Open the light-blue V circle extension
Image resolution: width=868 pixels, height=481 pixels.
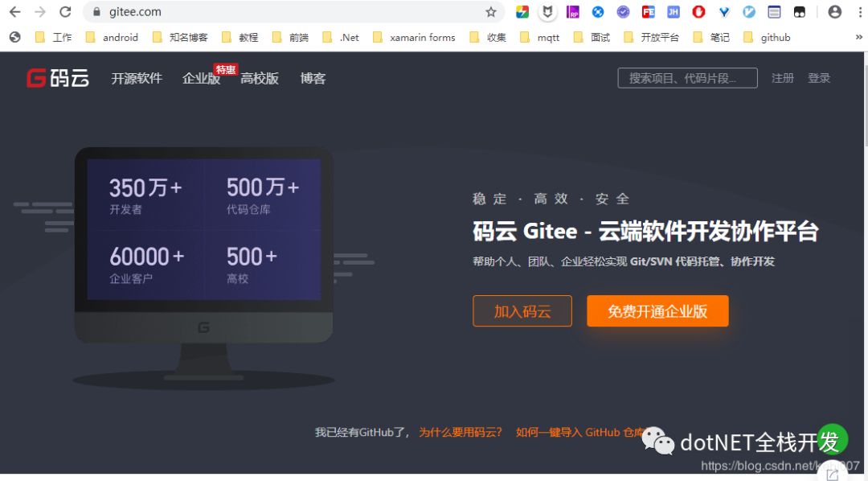(749, 11)
